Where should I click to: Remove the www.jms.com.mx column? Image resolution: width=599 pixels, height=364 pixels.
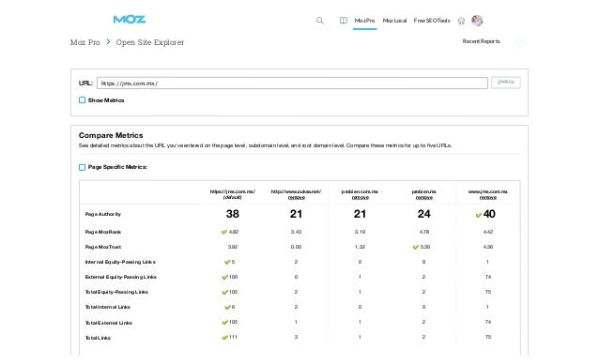488,198
